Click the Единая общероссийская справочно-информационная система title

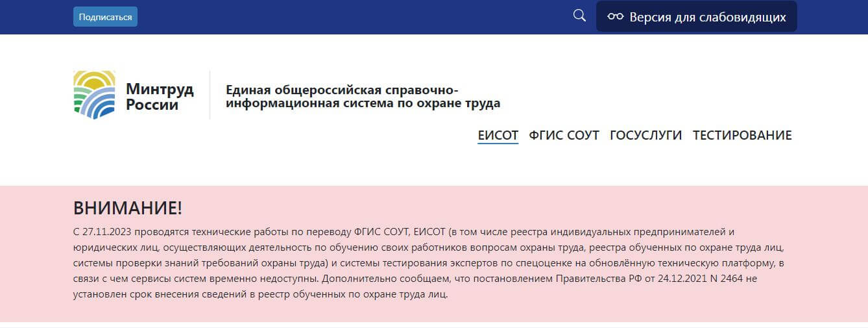coord(363,96)
